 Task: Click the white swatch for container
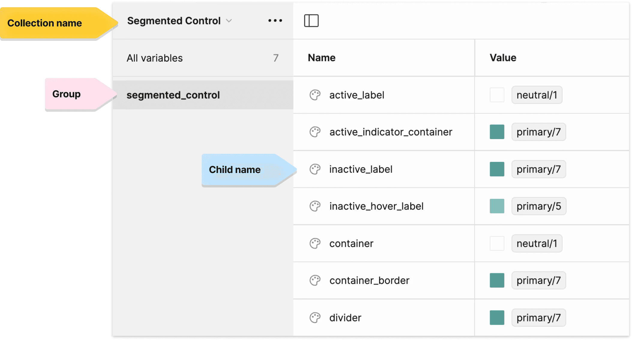point(497,244)
